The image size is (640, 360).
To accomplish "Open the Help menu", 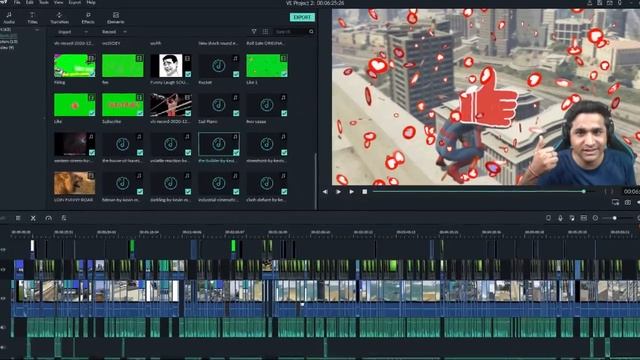I will (x=91, y=2).
